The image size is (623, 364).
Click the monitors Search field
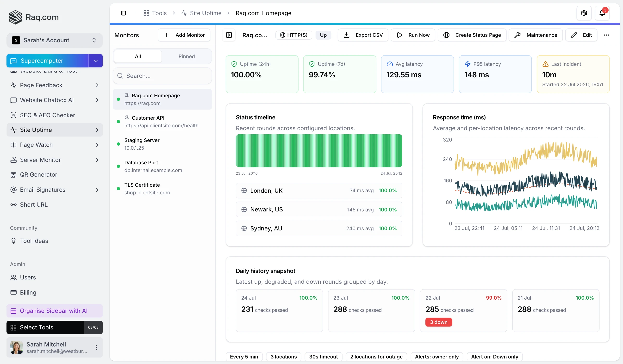[162, 76]
